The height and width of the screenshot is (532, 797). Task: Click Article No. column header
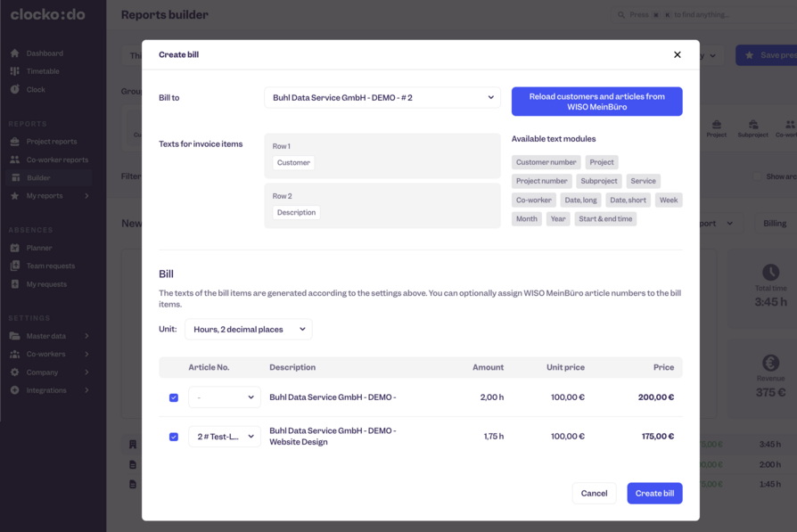coord(209,367)
